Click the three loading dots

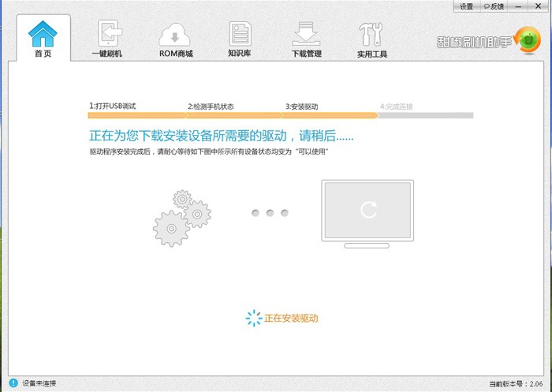pos(270,213)
